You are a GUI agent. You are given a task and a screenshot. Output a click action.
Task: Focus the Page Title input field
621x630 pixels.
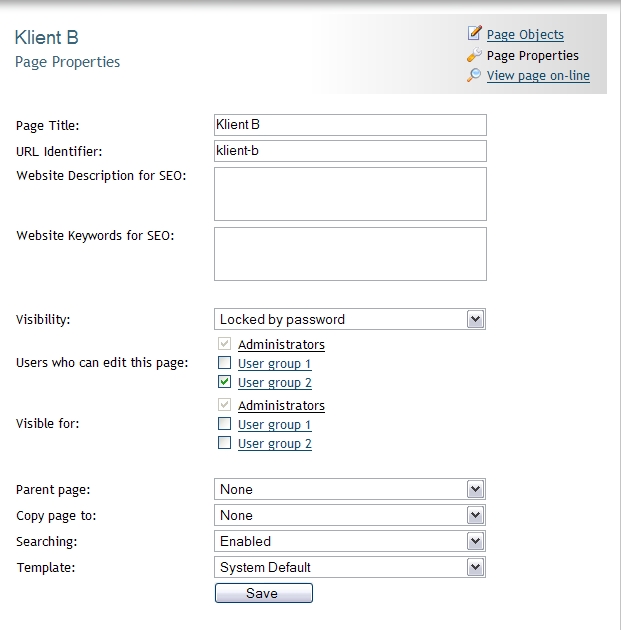[x=350, y=125]
